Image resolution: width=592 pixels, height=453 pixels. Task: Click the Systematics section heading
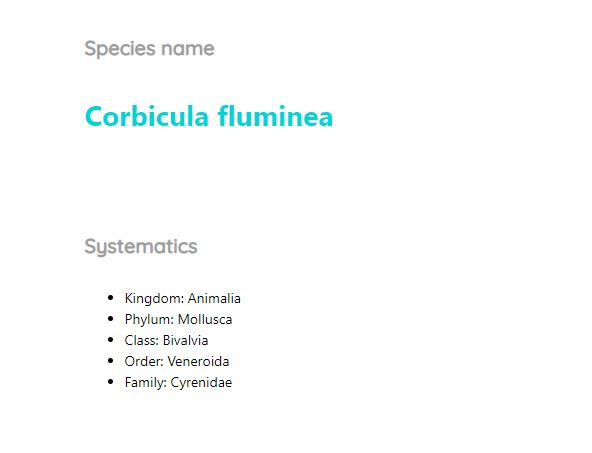141,247
